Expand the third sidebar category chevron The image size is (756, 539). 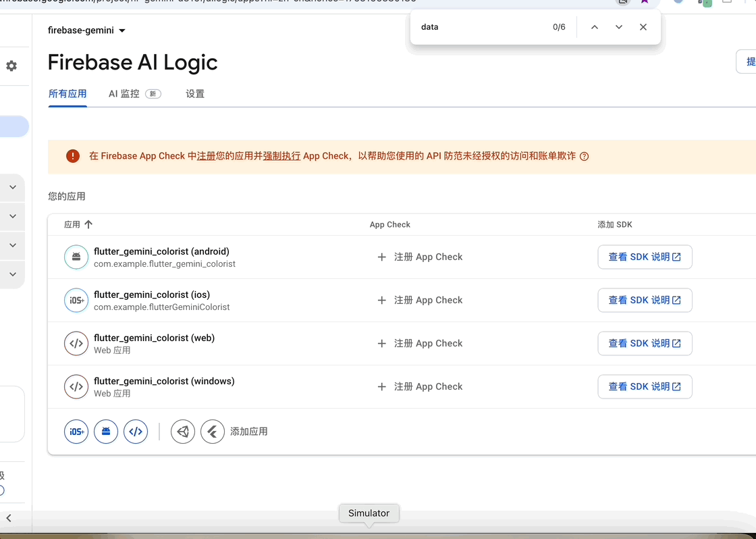[x=13, y=245]
